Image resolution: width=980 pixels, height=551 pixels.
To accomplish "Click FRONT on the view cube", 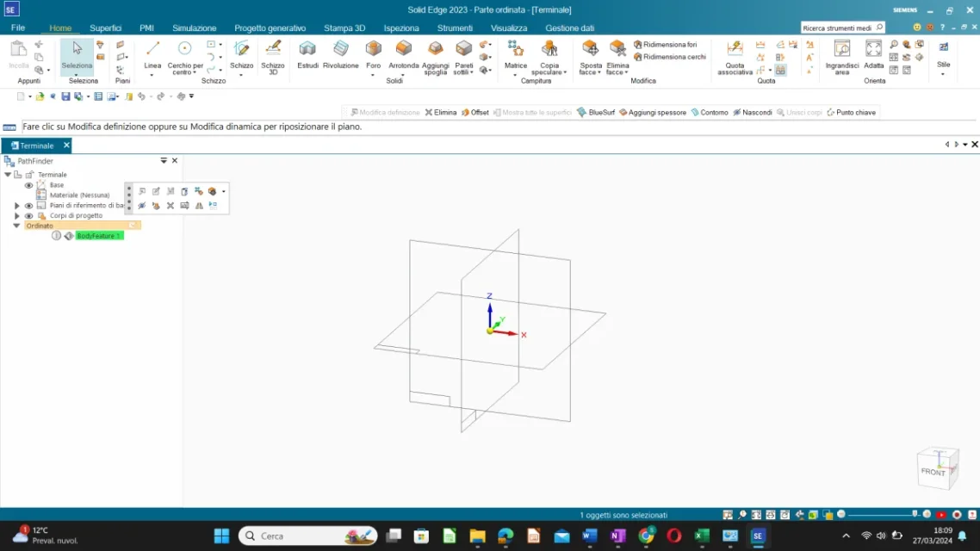I will [933, 472].
